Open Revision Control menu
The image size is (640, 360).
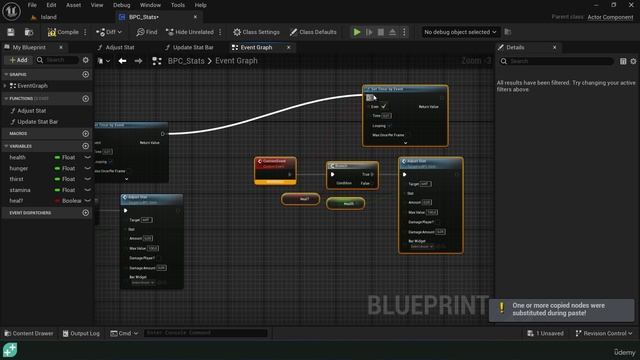[x=604, y=333]
